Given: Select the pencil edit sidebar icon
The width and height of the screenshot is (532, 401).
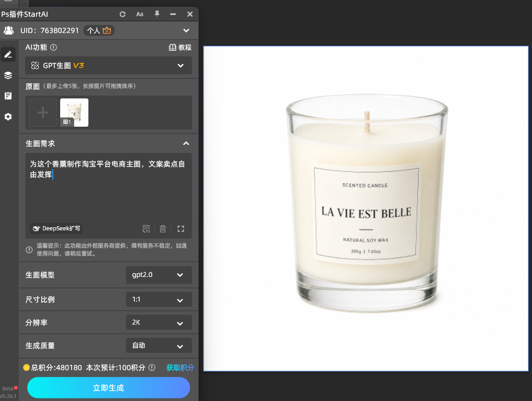Looking at the screenshot, I should [8, 54].
